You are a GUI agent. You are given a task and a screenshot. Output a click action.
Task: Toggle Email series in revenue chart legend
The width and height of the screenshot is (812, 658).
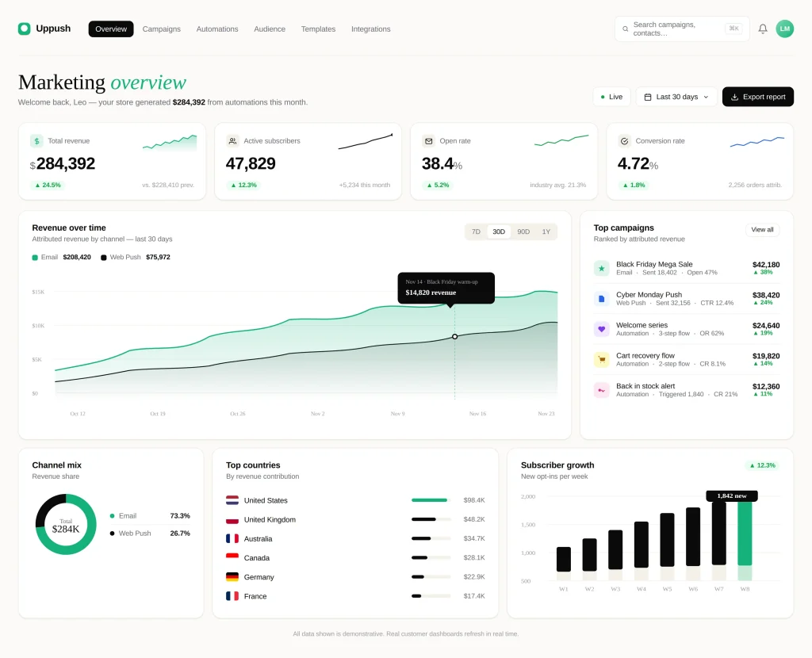(x=62, y=257)
